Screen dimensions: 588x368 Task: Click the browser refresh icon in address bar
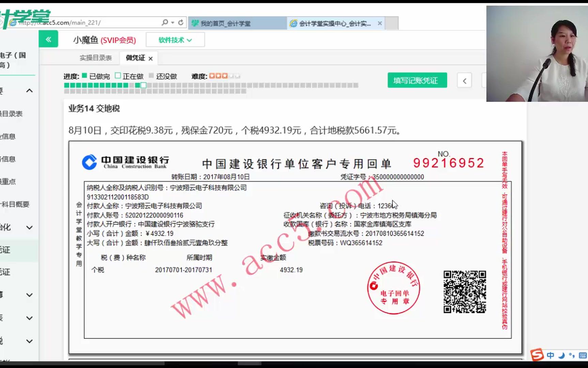pos(181,23)
